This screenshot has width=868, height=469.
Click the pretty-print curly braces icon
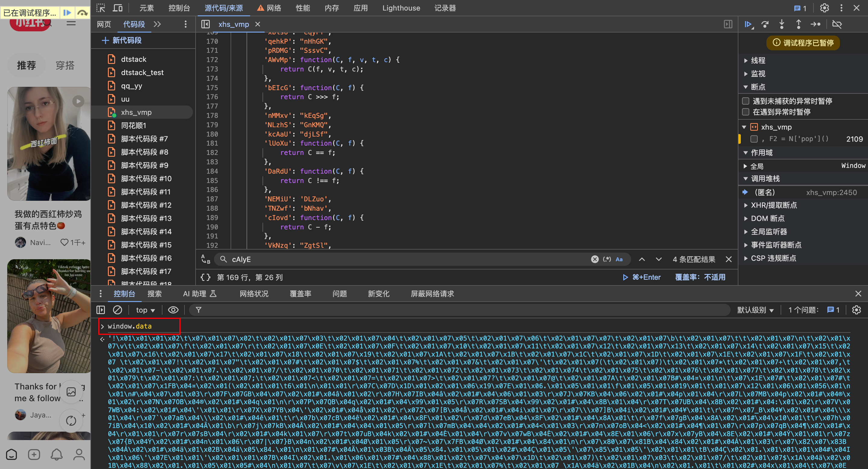(206, 277)
